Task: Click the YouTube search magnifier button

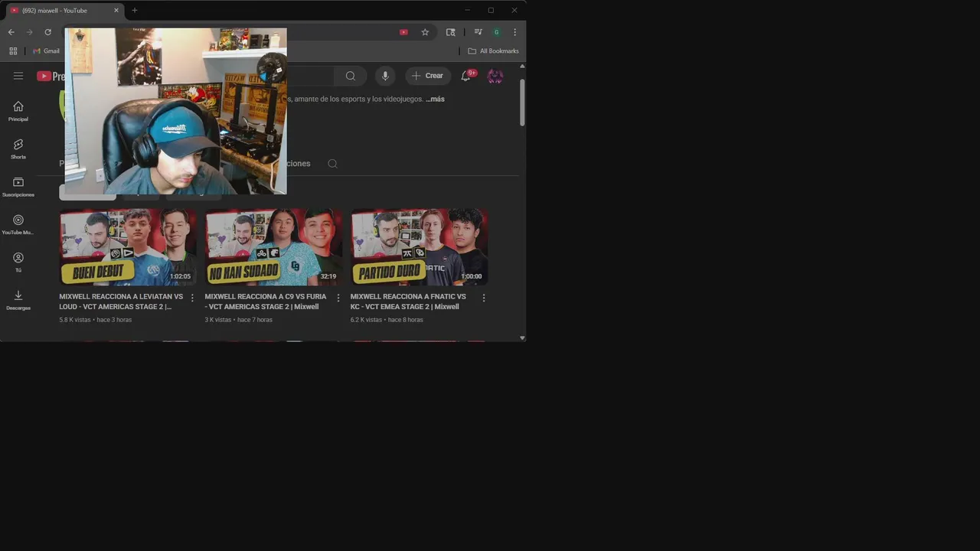Action: 350,76
